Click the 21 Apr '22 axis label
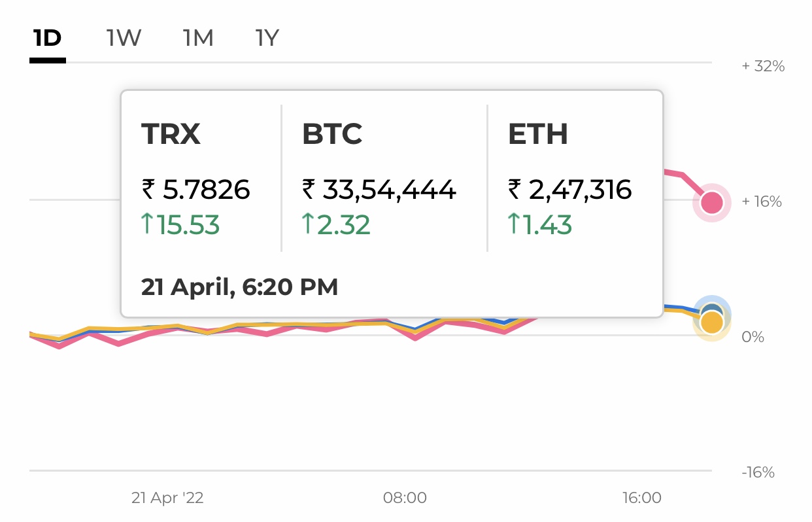 (167, 498)
